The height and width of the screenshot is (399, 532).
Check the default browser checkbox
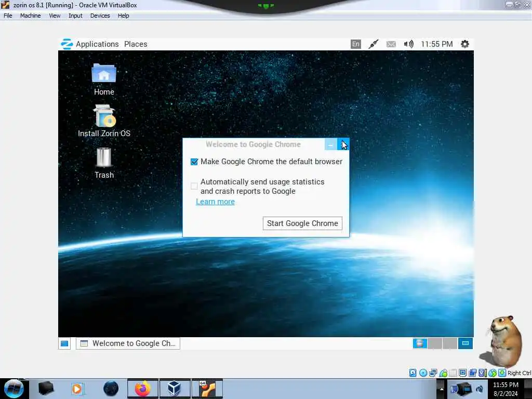(x=194, y=162)
